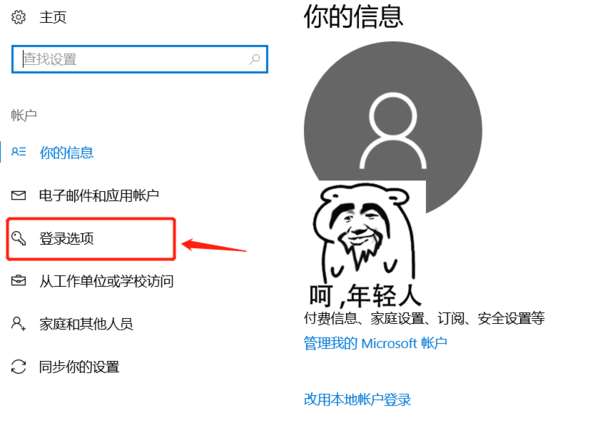This screenshot has height=423, width=600.
Task: Open 同步你的设置 page
Action: (x=79, y=367)
